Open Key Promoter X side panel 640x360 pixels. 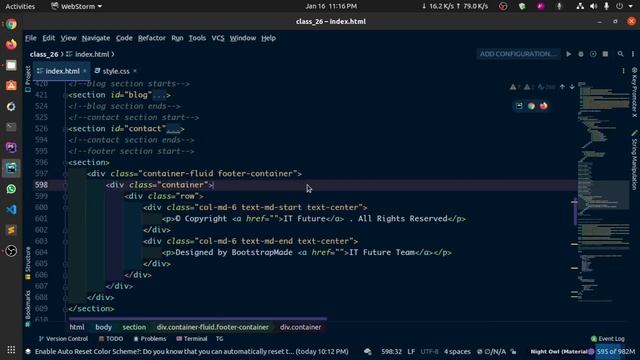tap(634, 92)
